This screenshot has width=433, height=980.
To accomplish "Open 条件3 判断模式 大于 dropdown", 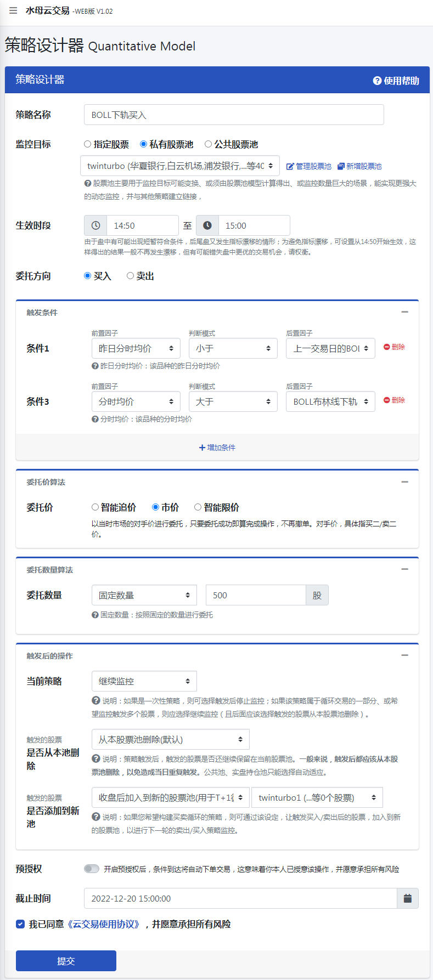I will pos(233,401).
